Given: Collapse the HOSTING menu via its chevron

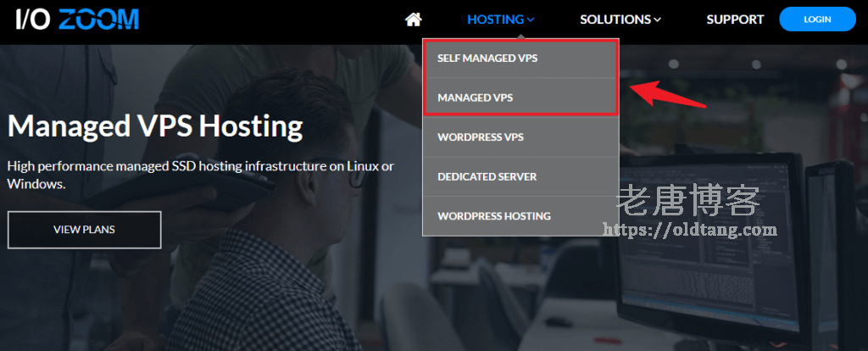Looking at the screenshot, I should click(x=531, y=19).
